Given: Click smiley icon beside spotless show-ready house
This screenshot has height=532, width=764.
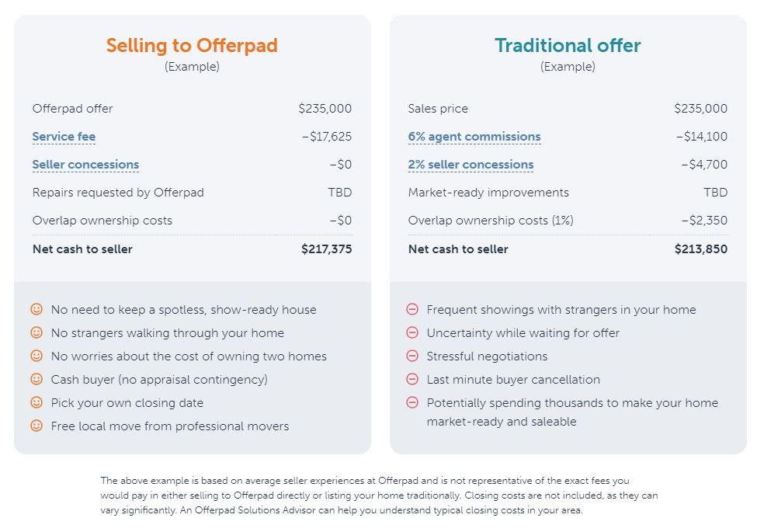Looking at the screenshot, I should point(36,309).
